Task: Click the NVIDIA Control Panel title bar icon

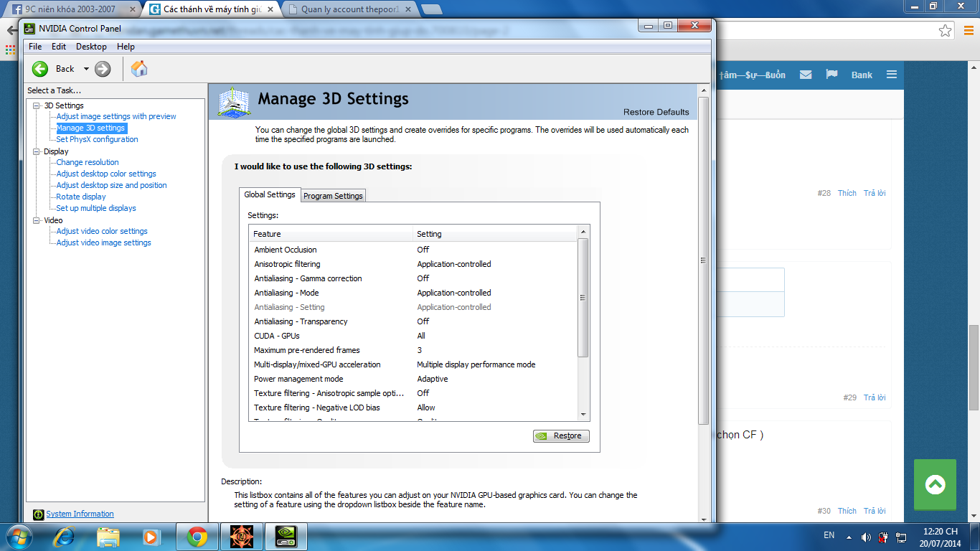Action: (29, 29)
